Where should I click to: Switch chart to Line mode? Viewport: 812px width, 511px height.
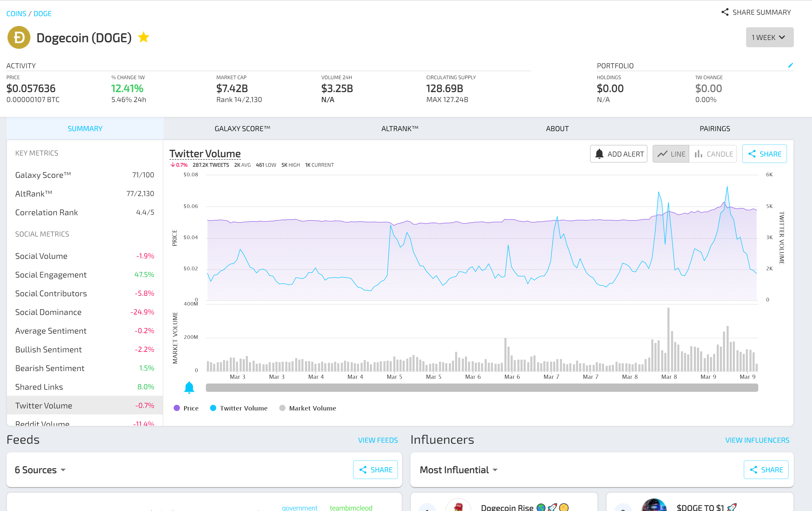tap(671, 154)
